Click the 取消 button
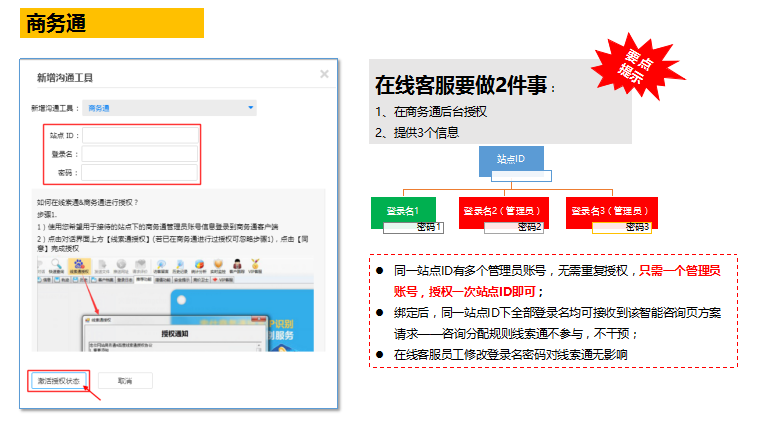 (125, 381)
